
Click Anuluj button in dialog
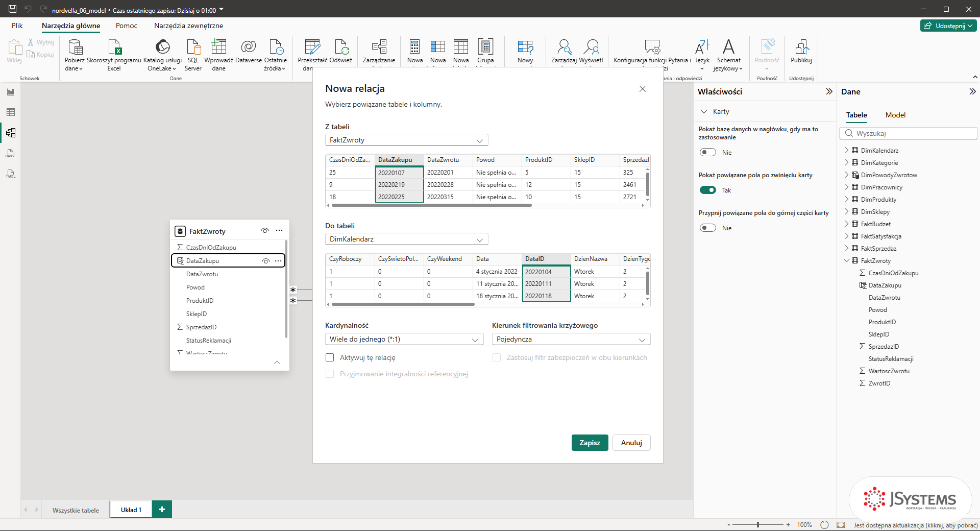pos(631,443)
